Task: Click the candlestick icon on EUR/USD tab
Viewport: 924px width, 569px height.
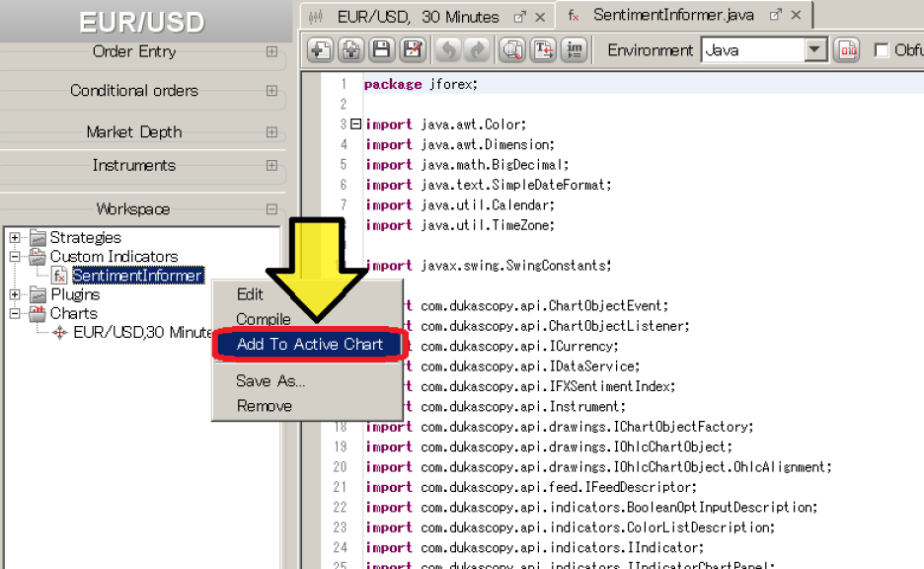Action: pyautogui.click(x=316, y=17)
